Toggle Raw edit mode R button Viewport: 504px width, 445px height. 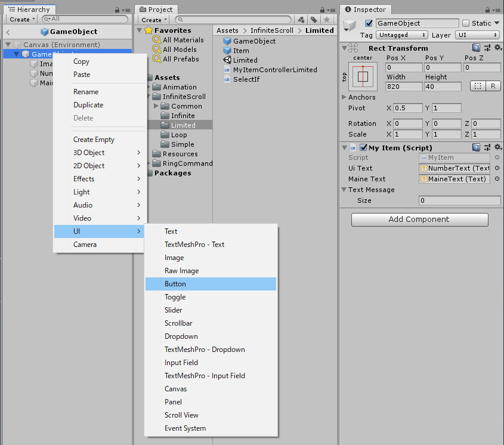pyautogui.click(x=493, y=86)
